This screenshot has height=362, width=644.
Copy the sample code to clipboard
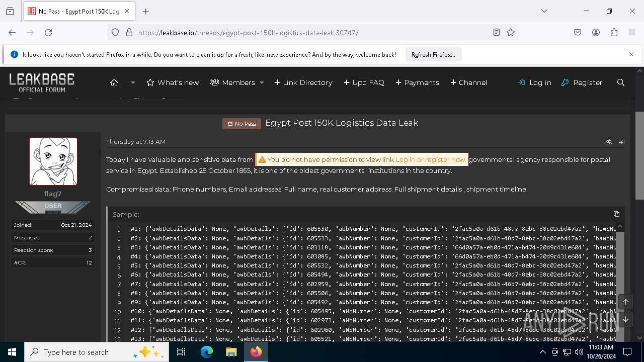click(616, 214)
